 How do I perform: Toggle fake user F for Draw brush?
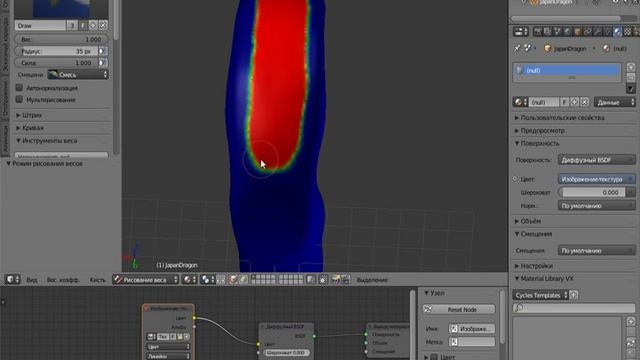point(83,26)
